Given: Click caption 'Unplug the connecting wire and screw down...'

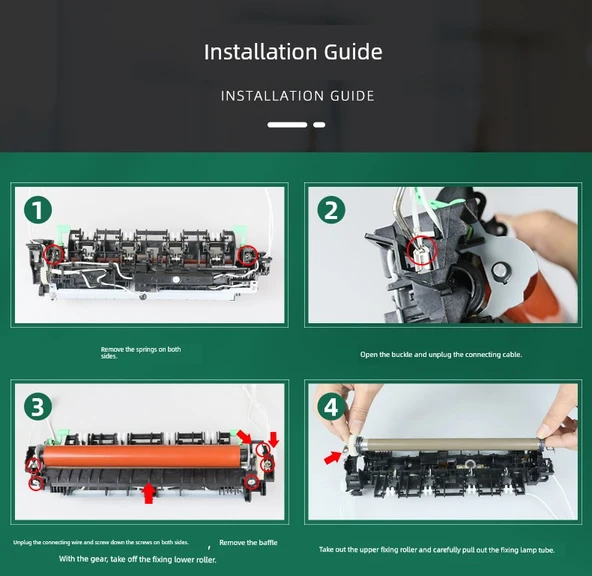Looking at the screenshot, I should (101, 542).
